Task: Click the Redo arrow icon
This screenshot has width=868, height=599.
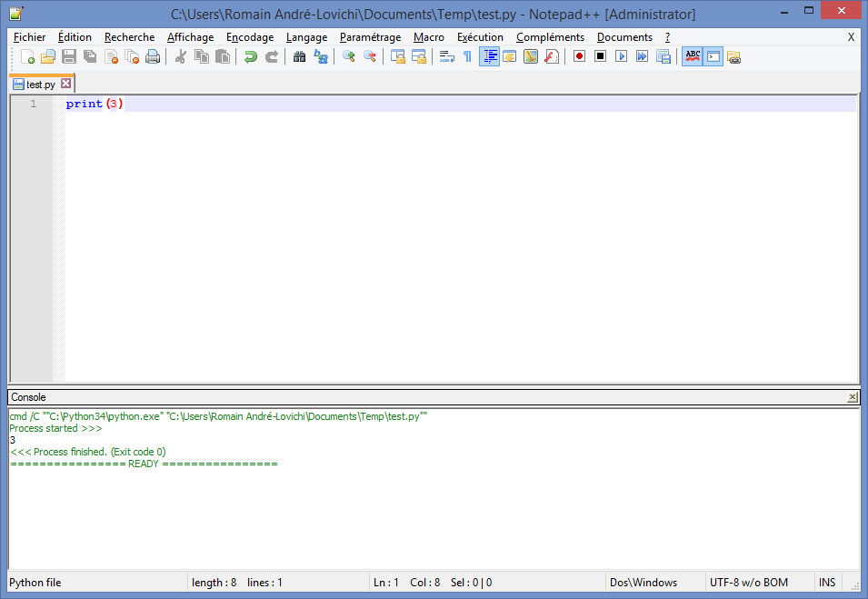Action: tap(271, 56)
